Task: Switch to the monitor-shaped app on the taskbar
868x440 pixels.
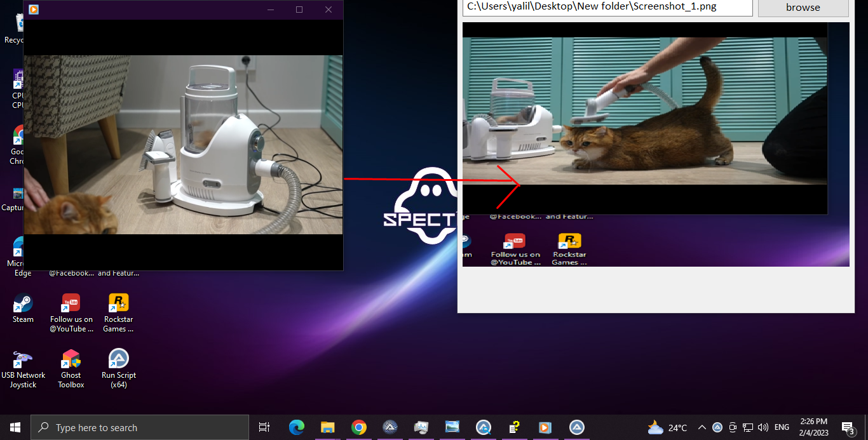Action: pos(421,427)
